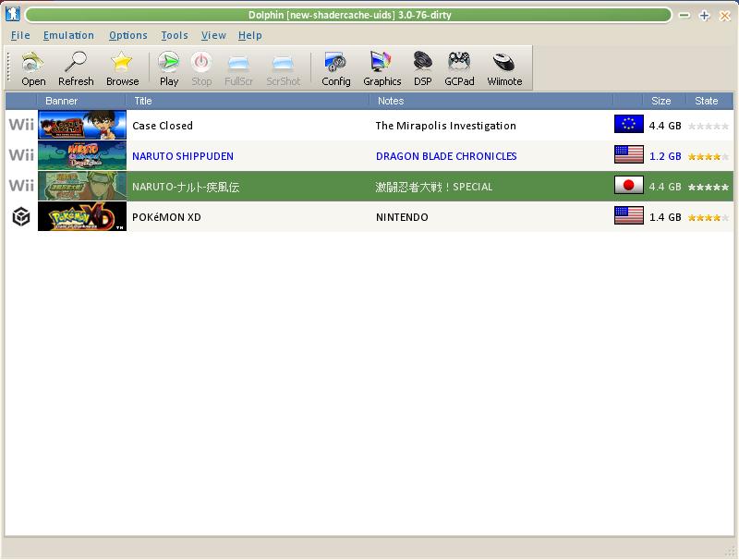Open the File menu
This screenshot has height=560, width=739.
[x=20, y=35]
